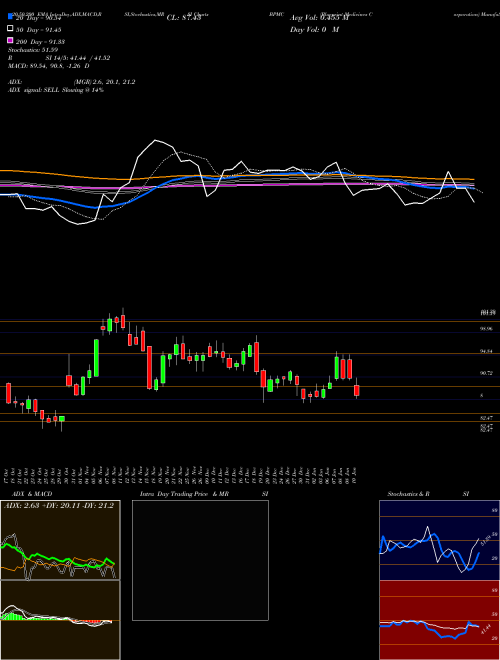Viewport: 500px width, 660px height.
Task: Click the 94.84 price axis label
Action: pos(486,351)
